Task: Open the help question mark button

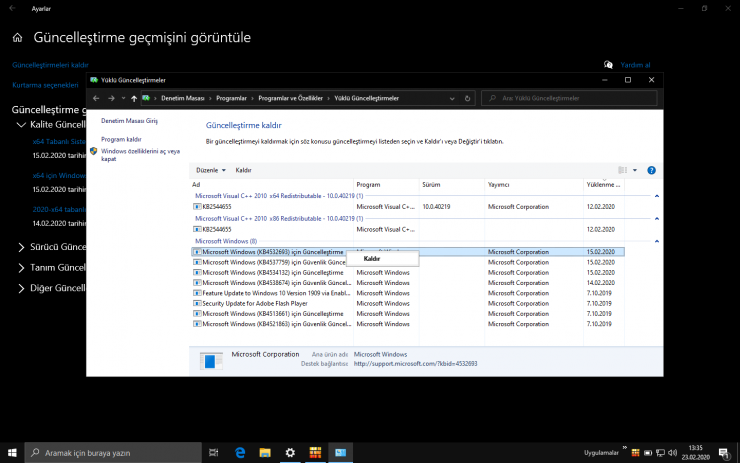Action: coord(651,170)
